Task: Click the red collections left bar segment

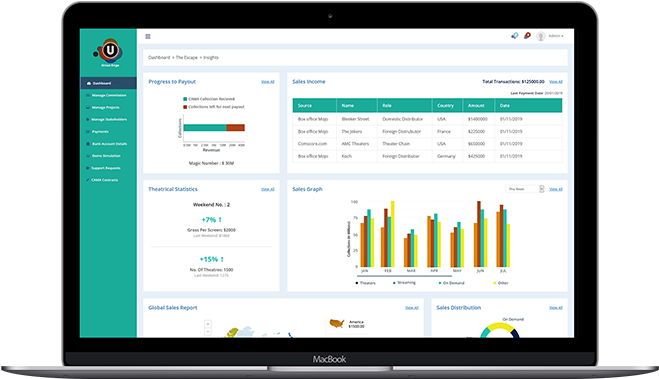Action: coord(235,128)
